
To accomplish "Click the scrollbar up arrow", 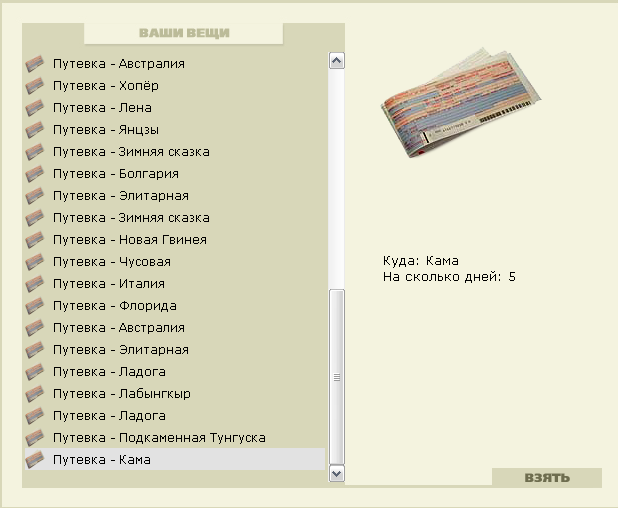I will 337,61.
